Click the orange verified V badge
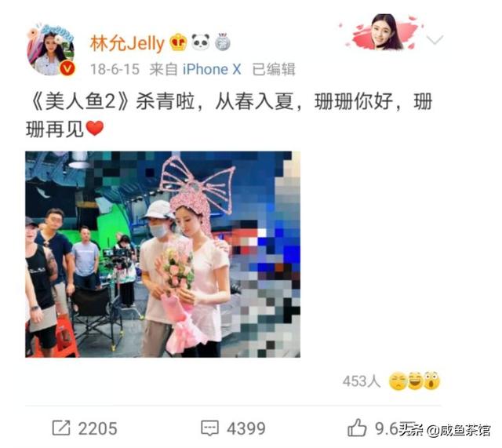Screen dimensions: 502x448 pos(68,68)
